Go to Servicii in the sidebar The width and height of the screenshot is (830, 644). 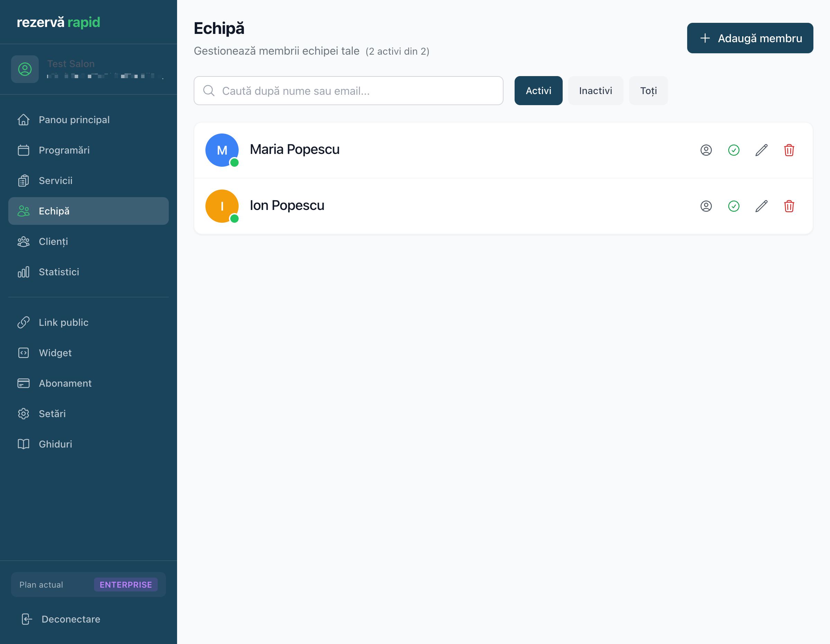click(x=55, y=181)
